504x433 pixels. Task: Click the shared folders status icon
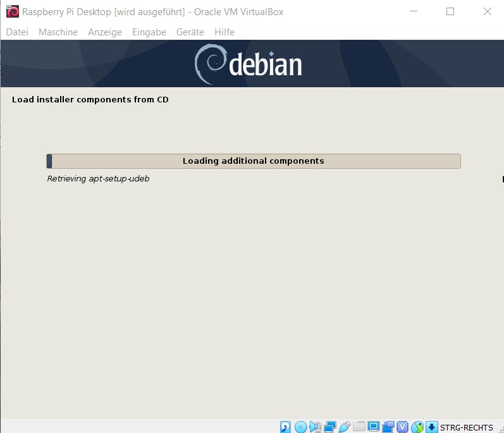[x=359, y=426]
